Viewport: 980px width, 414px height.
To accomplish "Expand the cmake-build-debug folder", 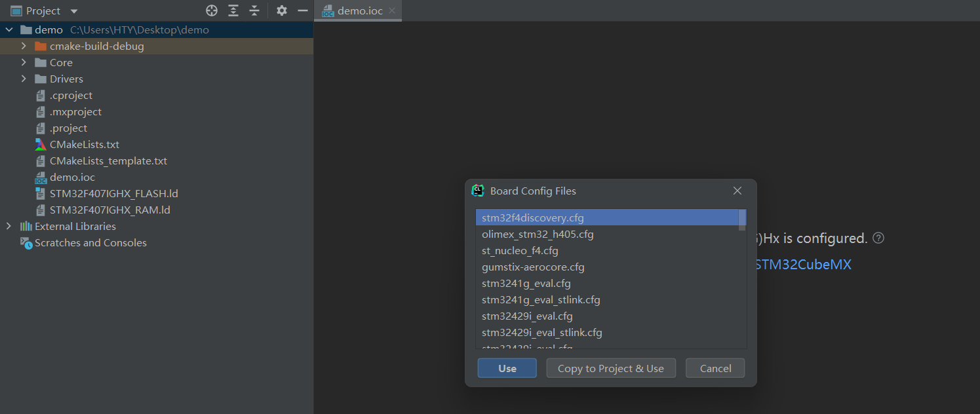I will click(x=24, y=47).
